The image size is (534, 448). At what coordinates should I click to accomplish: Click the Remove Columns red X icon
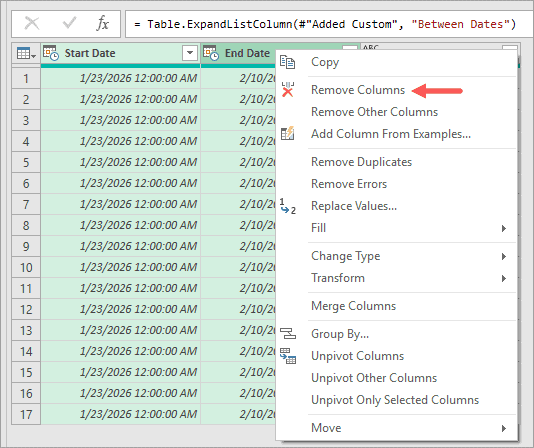[288, 90]
